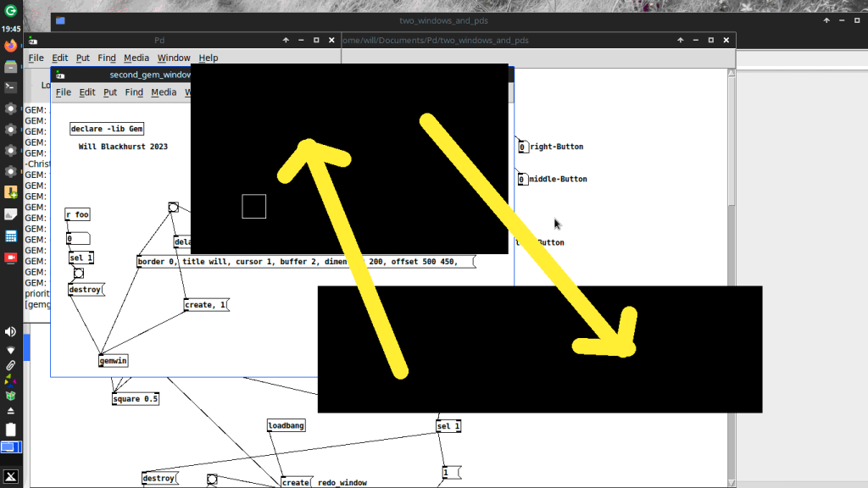The width and height of the screenshot is (868, 488).
Task: Click the workspace switcher in the dock
Action: [x=10, y=447]
